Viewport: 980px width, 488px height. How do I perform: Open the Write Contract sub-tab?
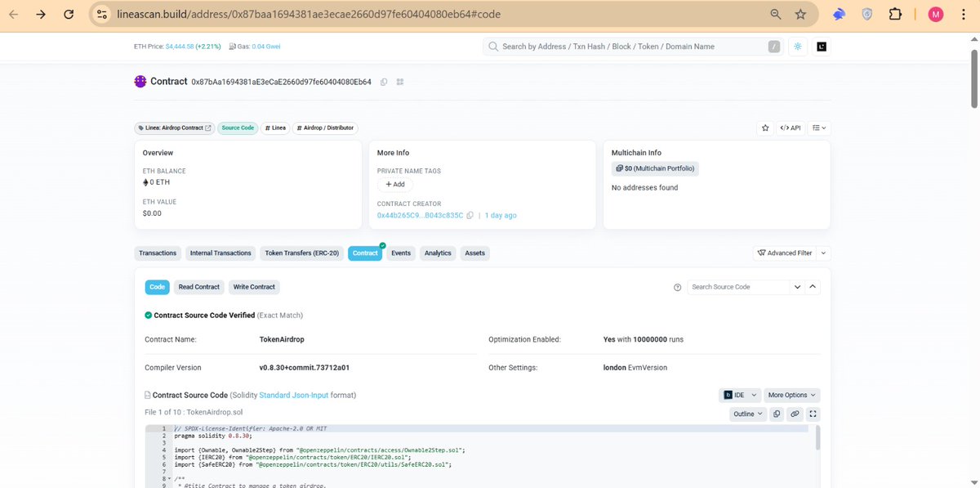click(x=254, y=287)
